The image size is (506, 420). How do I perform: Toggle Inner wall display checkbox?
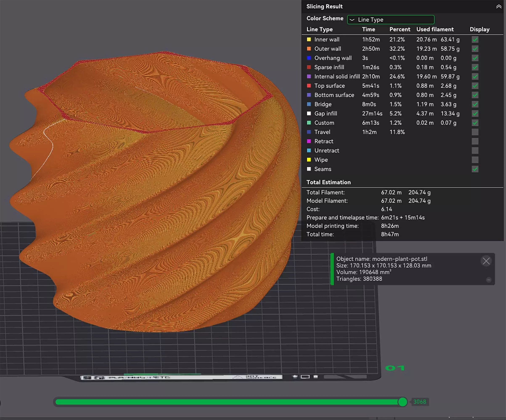pyautogui.click(x=475, y=39)
